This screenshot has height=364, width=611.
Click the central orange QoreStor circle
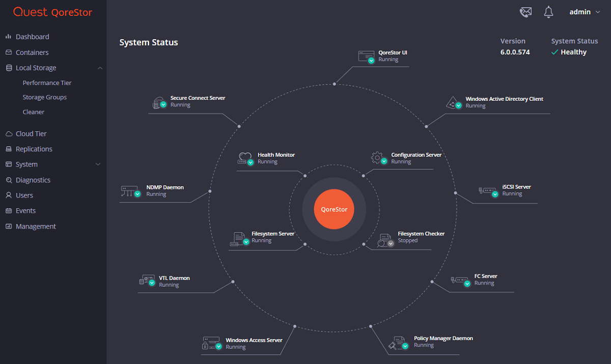point(334,209)
